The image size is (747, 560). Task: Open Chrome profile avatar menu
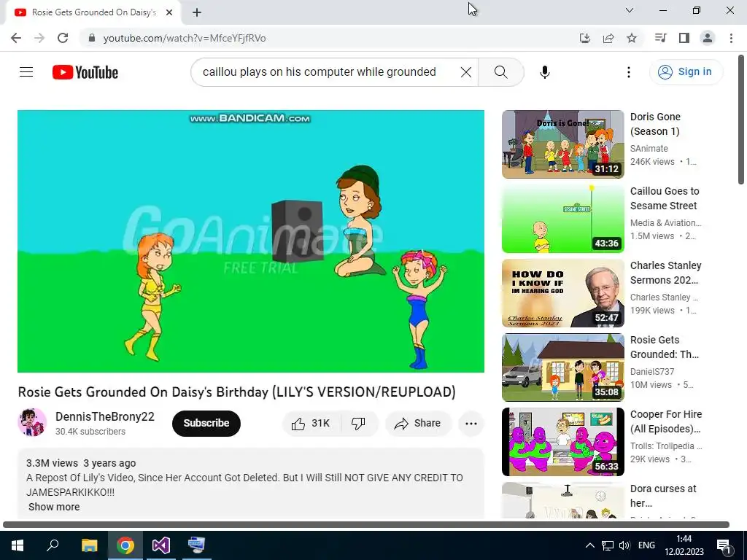[708, 38]
